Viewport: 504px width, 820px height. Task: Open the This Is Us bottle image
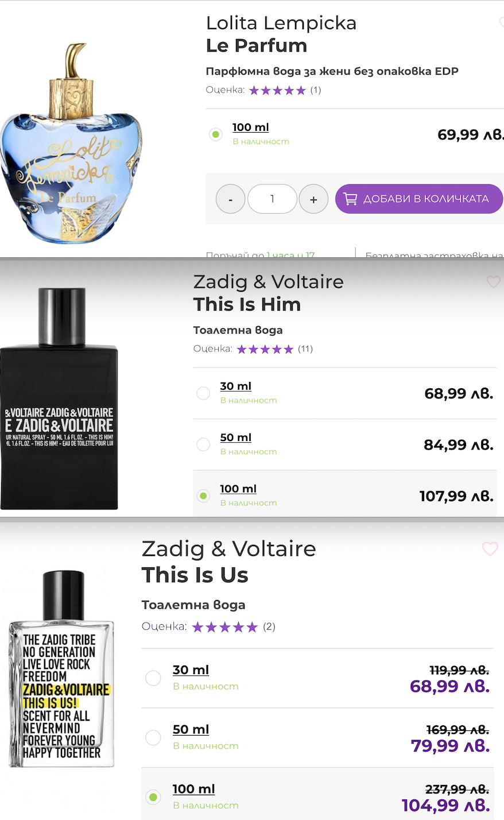[x=62, y=669]
